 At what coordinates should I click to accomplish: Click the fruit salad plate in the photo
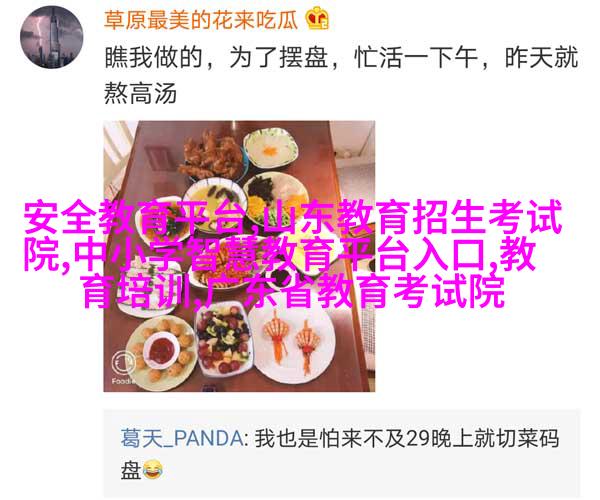pos(224,340)
